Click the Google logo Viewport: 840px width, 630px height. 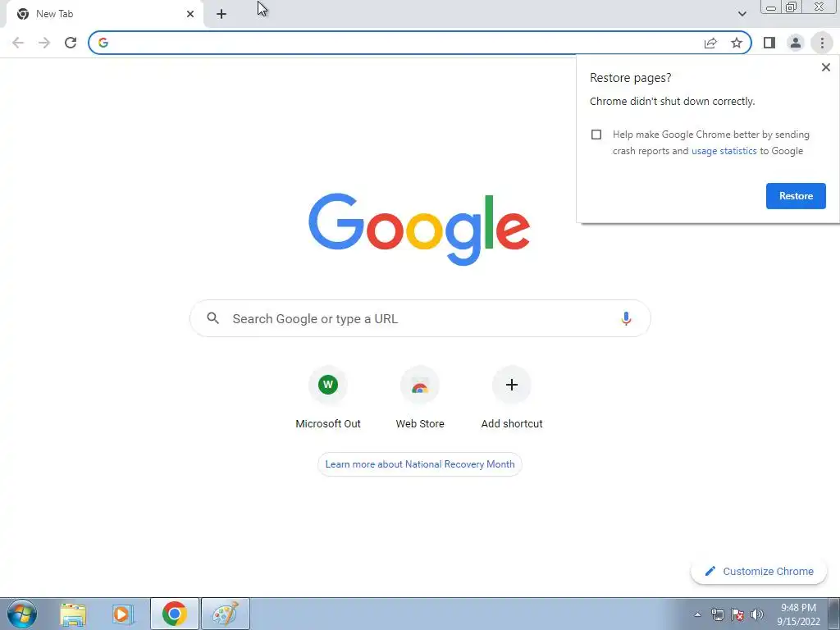(x=419, y=230)
